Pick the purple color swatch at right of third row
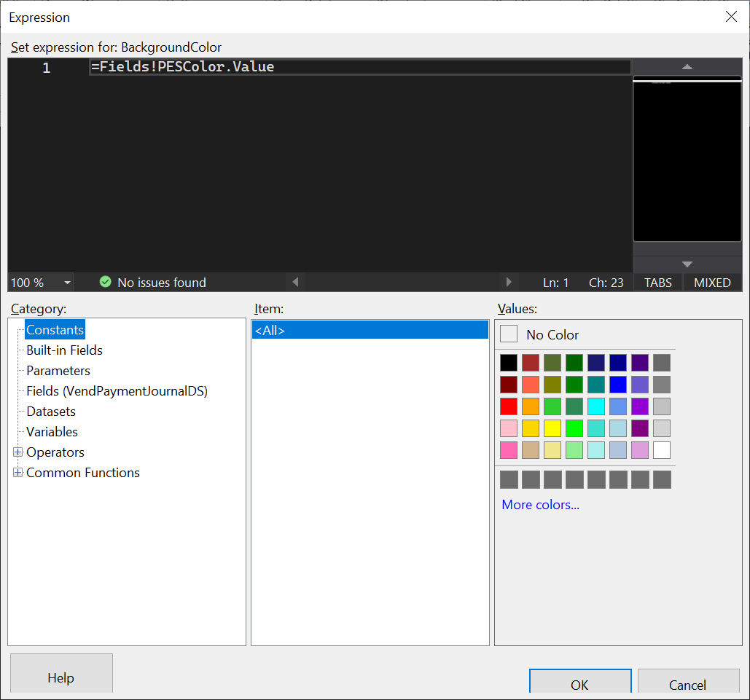Image resolution: width=750 pixels, height=700 pixels. coord(640,406)
